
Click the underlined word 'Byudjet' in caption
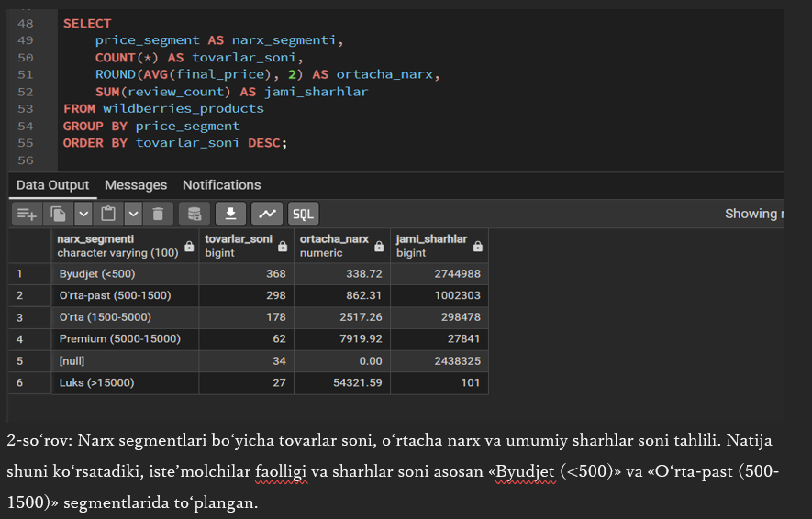(525, 471)
